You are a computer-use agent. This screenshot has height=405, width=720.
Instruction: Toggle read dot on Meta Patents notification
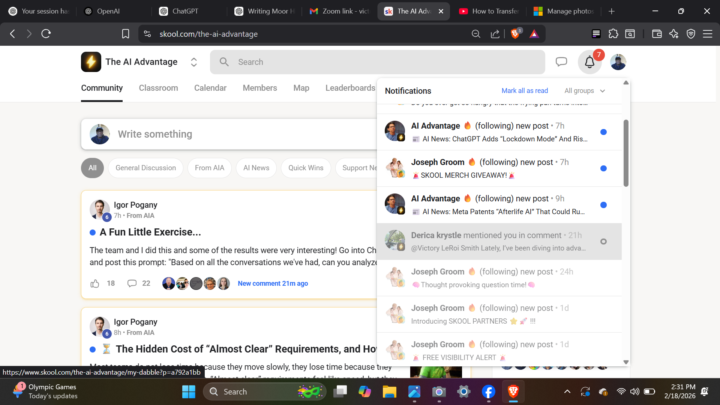coord(603,205)
